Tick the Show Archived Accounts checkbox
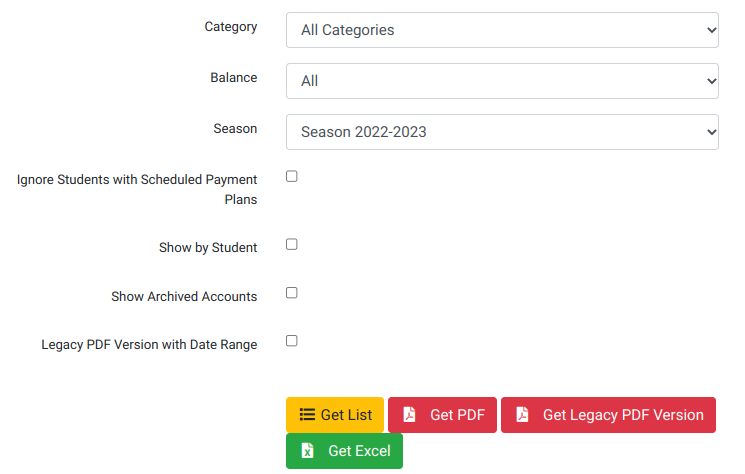Image resolution: width=745 pixels, height=474 pixels. 292,293
